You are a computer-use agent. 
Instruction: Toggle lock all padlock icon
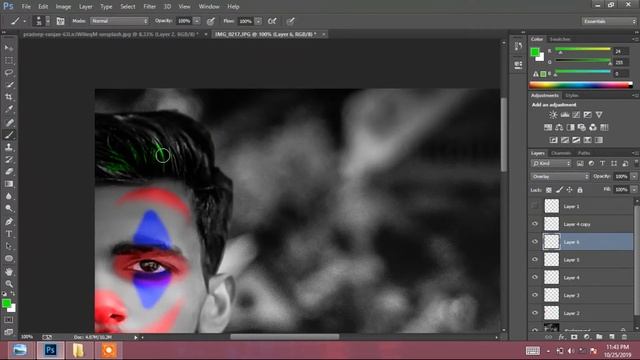click(580, 190)
